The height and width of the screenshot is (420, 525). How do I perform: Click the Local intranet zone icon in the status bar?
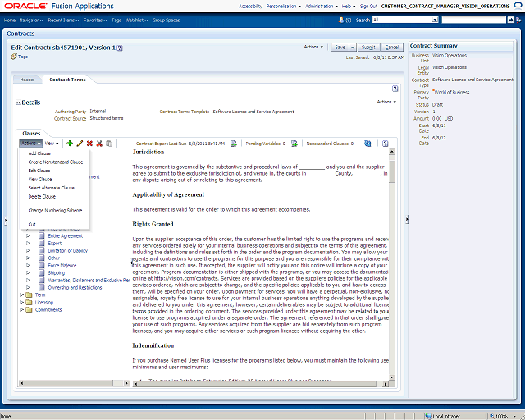click(x=428, y=417)
